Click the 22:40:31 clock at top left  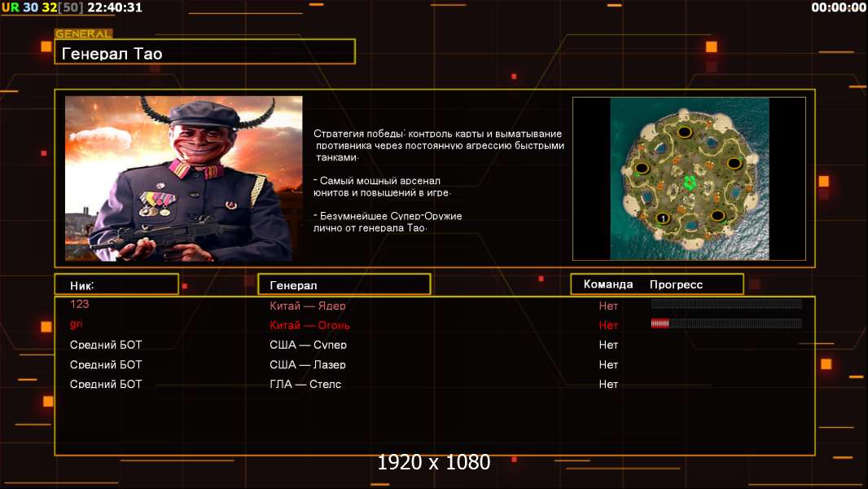pos(115,7)
